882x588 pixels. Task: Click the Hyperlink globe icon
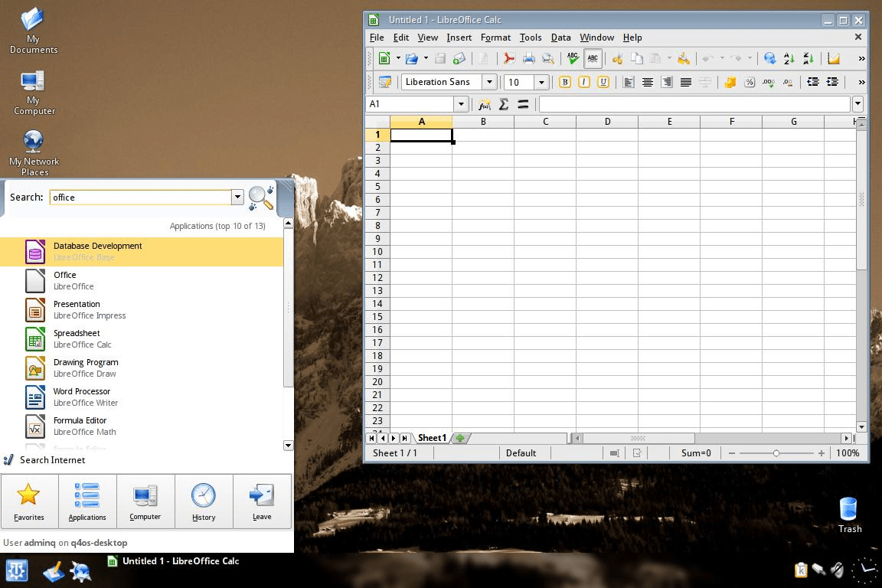click(x=770, y=58)
